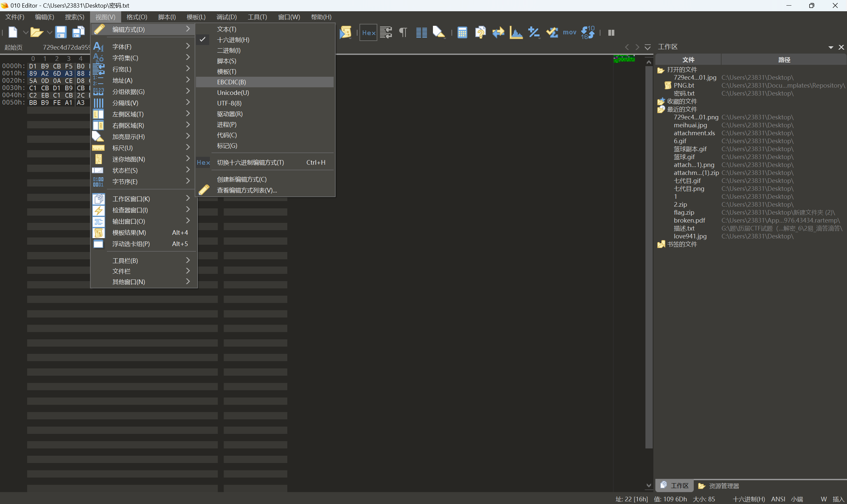
Task: Click the highlighter toolbar icon
Action: pos(439,33)
